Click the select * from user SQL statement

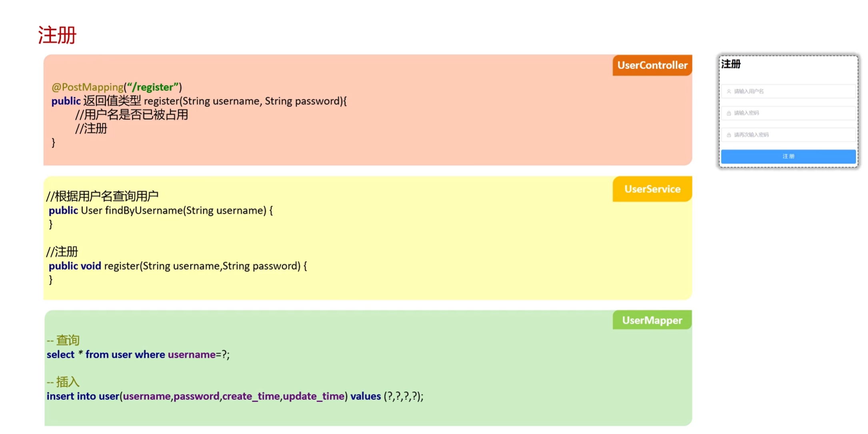point(138,354)
